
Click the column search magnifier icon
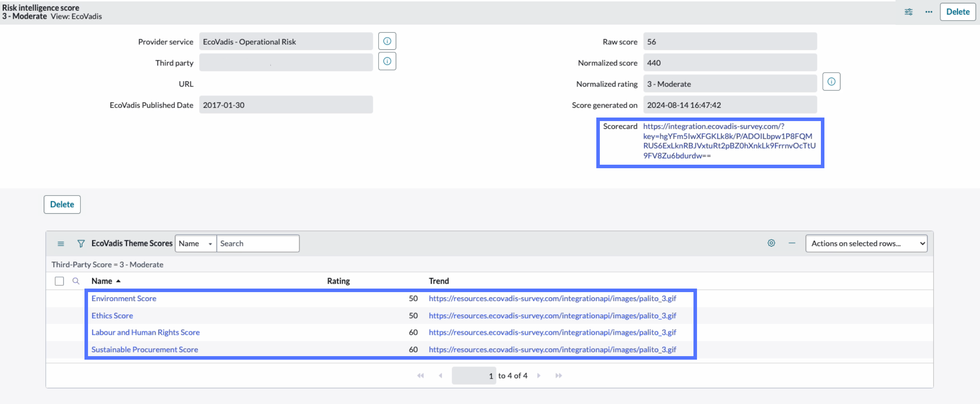point(76,281)
